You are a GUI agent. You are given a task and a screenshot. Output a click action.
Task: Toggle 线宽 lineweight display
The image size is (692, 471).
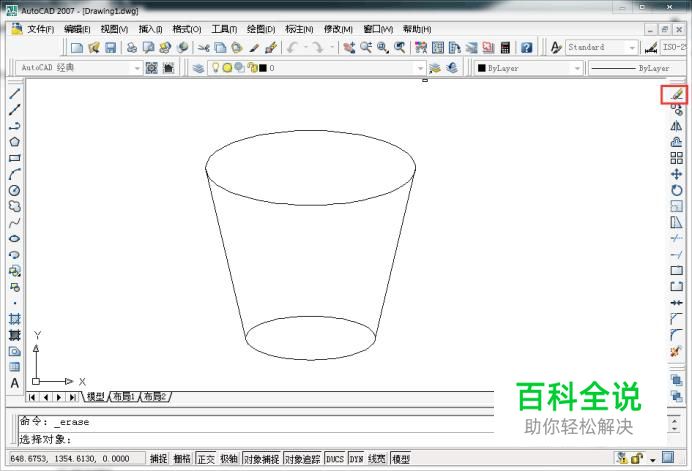tap(376, 459)
